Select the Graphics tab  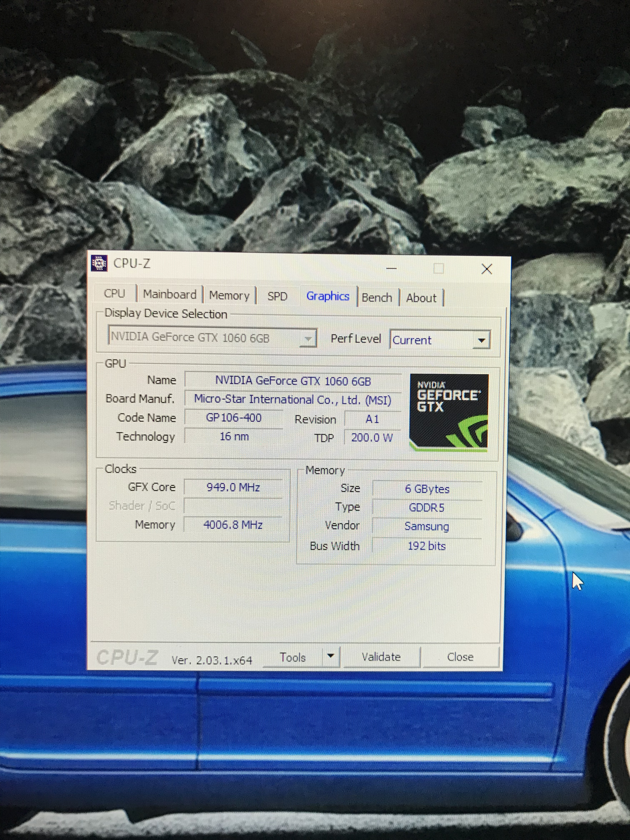click(x=328, y=296)
